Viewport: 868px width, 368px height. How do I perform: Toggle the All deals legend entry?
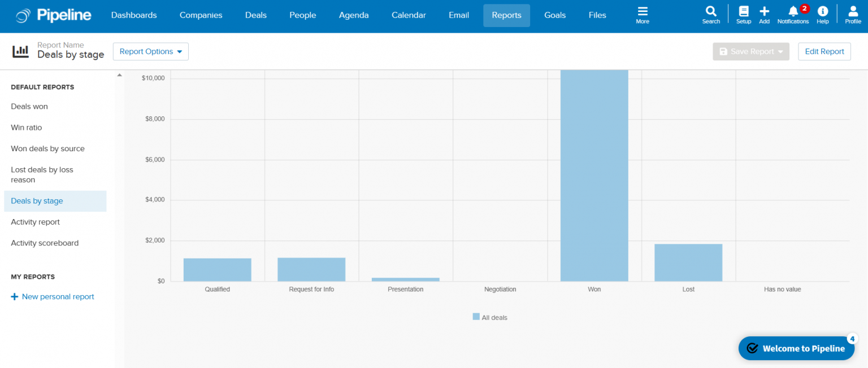489,317
